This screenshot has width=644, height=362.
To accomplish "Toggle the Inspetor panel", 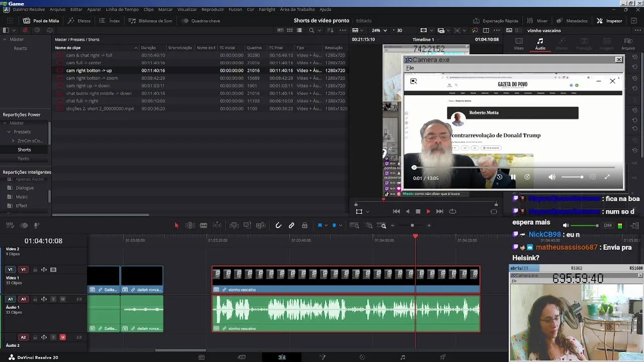I will [610, 21].
